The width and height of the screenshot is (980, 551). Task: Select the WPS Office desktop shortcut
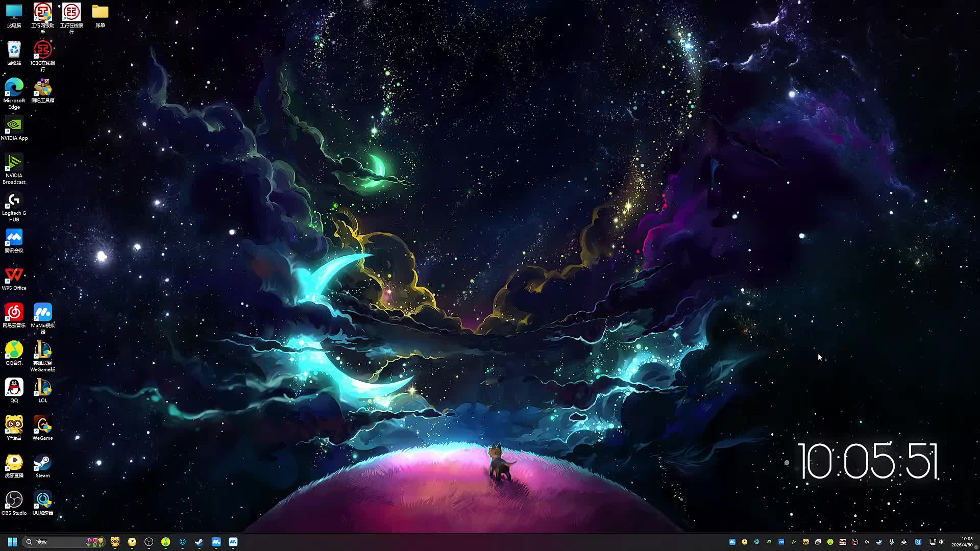pyautogui.click(x=14, y=275)
